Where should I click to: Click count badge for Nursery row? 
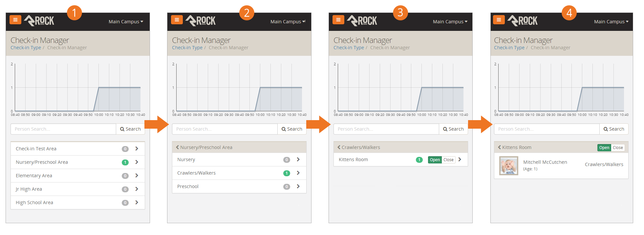(287, 160)
